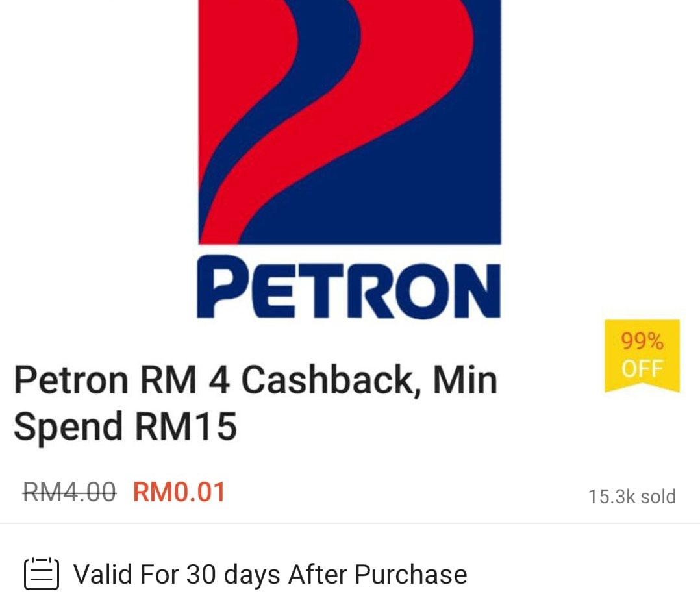Click the word "Purchase" in validity row
700x611 pixels.
point(410,575)
